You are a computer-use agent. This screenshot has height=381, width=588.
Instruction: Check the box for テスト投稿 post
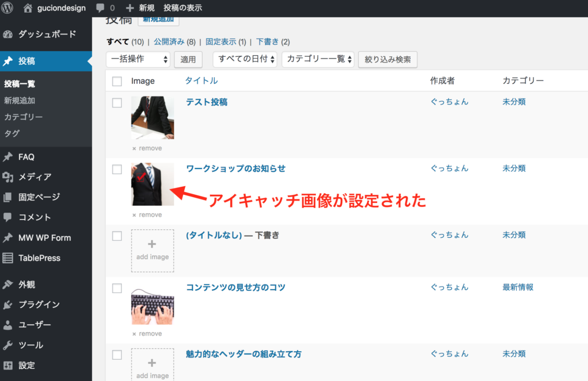117,103
